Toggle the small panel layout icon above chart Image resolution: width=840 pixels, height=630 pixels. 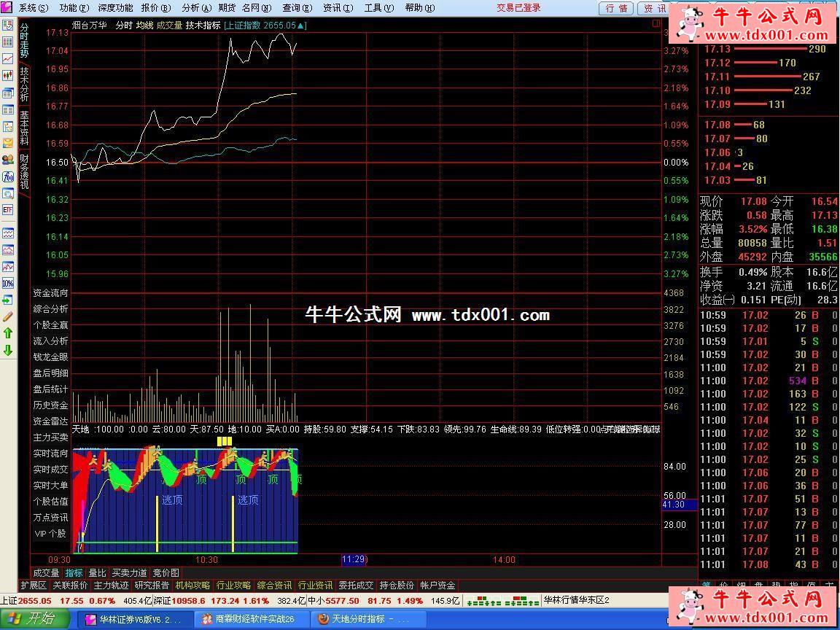[x=656, y=23]
